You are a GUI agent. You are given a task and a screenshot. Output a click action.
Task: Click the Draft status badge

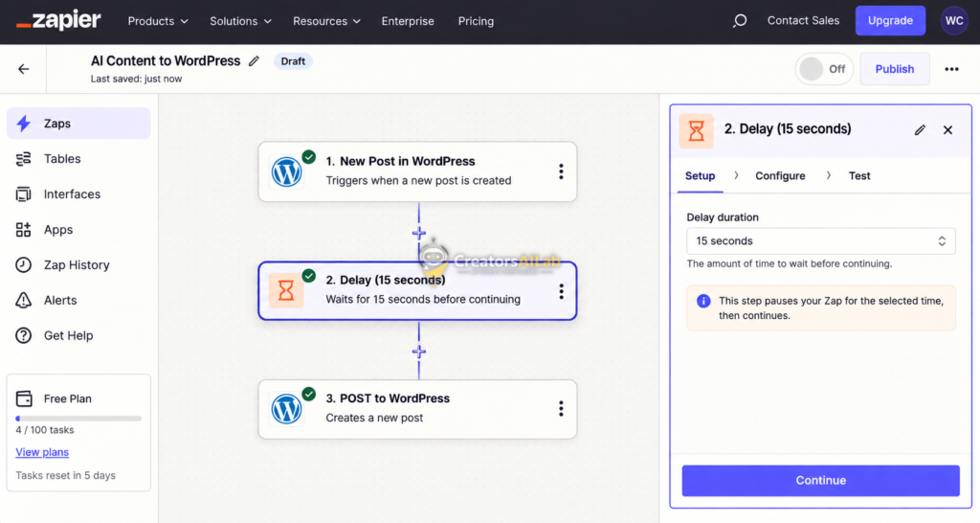(293, 61)
